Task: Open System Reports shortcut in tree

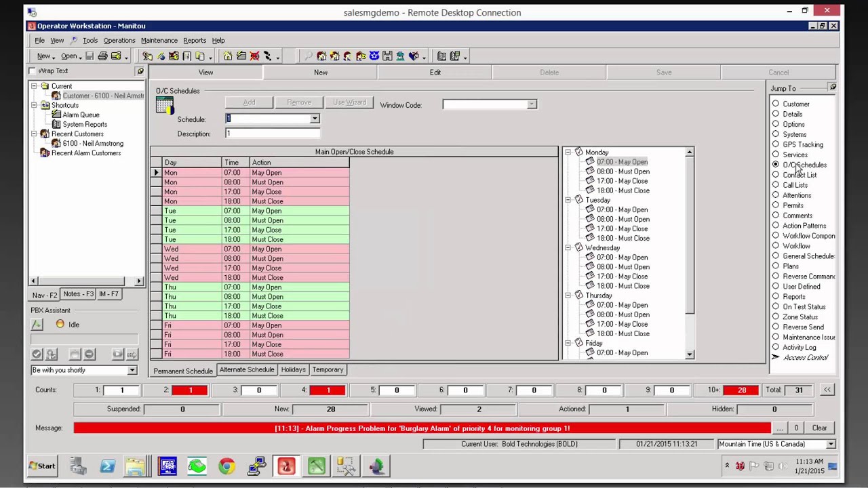Action: (x=85, y=124)
